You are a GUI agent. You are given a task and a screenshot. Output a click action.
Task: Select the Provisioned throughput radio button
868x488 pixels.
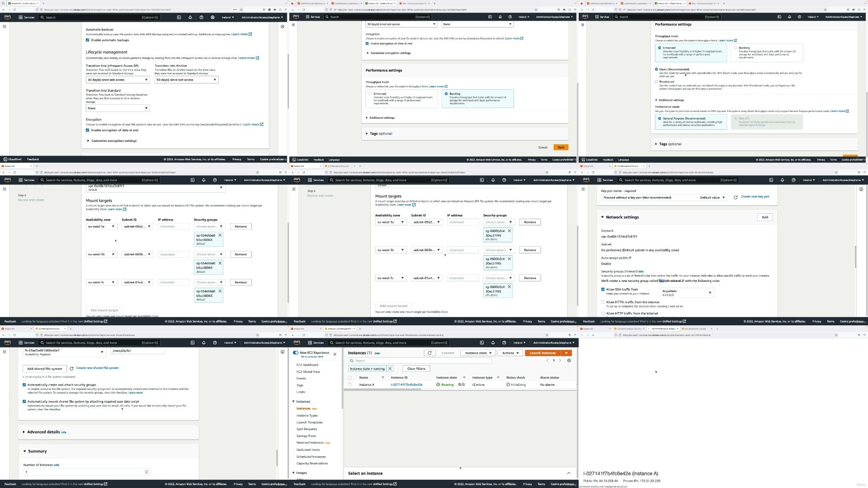[x=656, y=82]
